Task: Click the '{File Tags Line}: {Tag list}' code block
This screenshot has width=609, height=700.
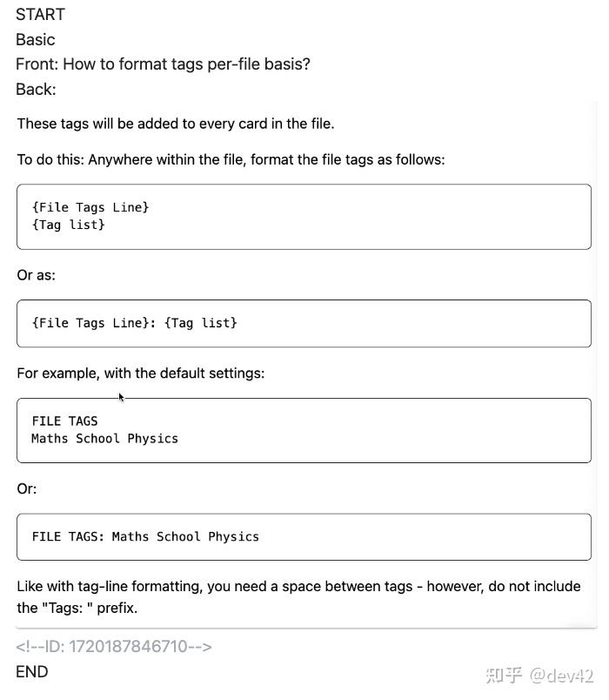Action: coord(135,323)
